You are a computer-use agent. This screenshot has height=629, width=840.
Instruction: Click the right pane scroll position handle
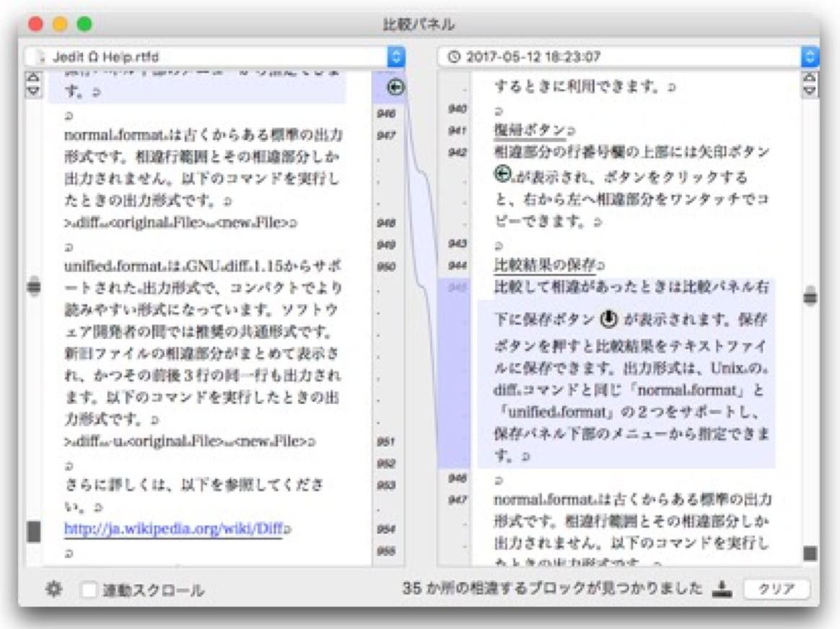click(x=810, y=296)
